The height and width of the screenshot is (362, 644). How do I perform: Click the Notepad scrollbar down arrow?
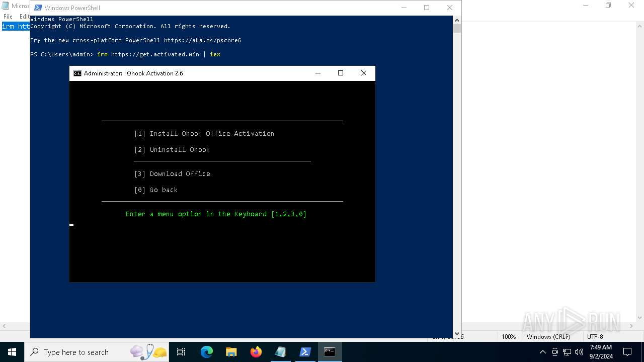(x=639, y=318)
